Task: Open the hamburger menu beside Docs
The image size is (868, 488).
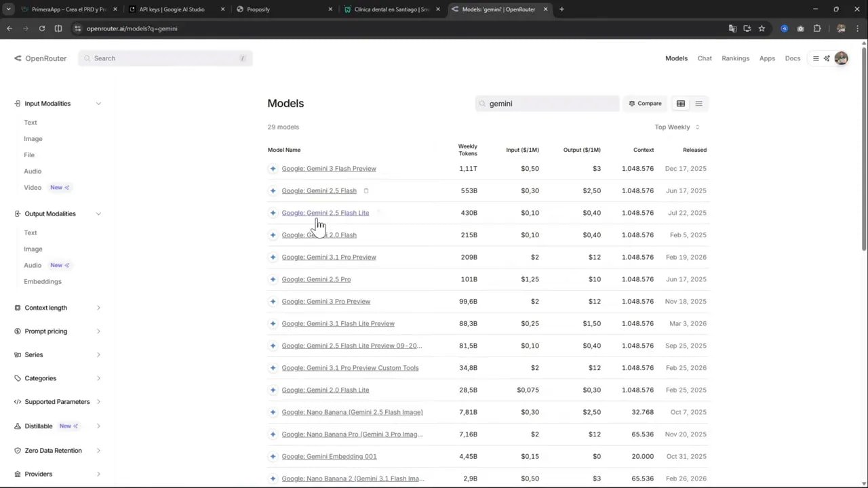Action: [815, 58]
